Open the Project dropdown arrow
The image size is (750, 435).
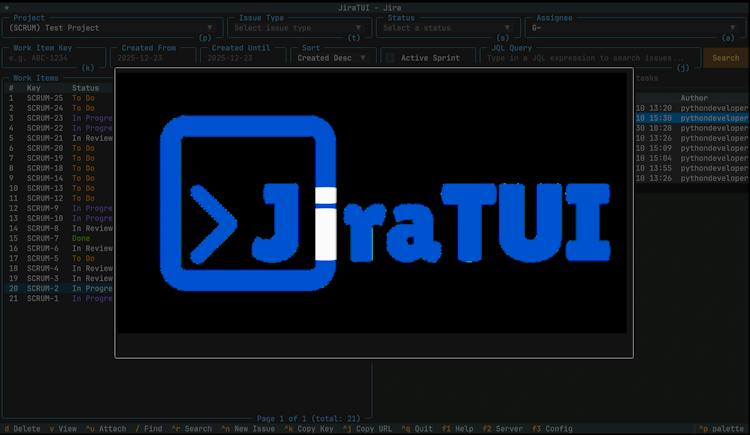(x=210, y=28)
